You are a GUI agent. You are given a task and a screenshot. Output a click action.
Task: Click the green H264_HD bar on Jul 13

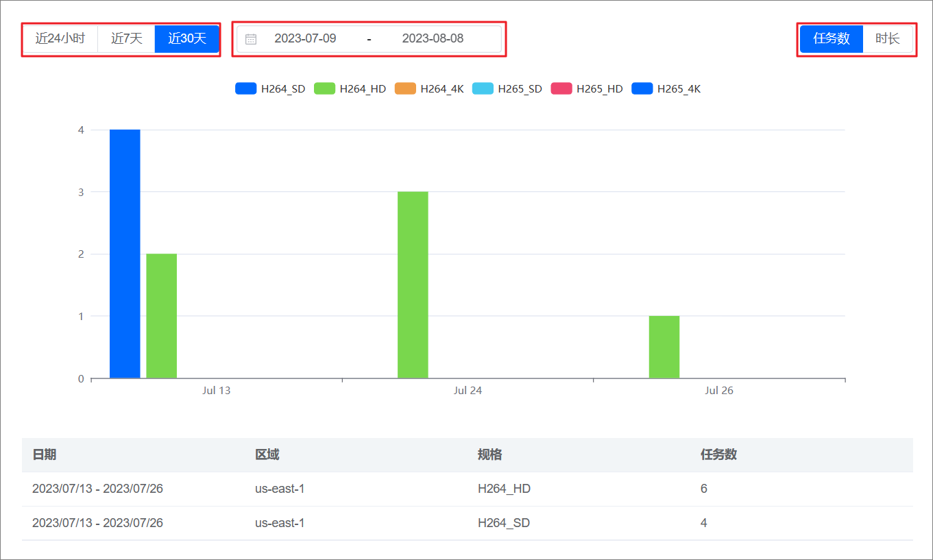coord(162,316)
